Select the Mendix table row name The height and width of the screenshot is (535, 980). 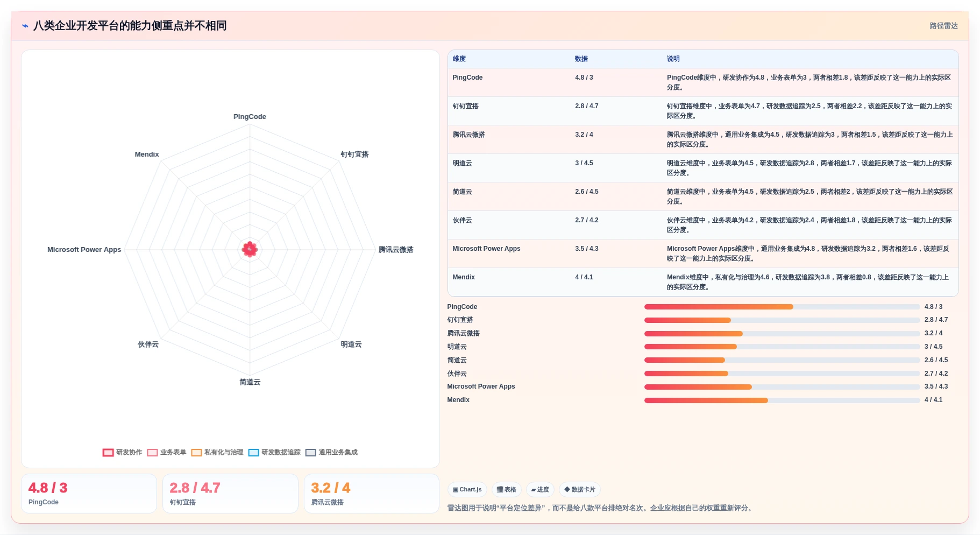pyautogui.click(x=464, y=277)
